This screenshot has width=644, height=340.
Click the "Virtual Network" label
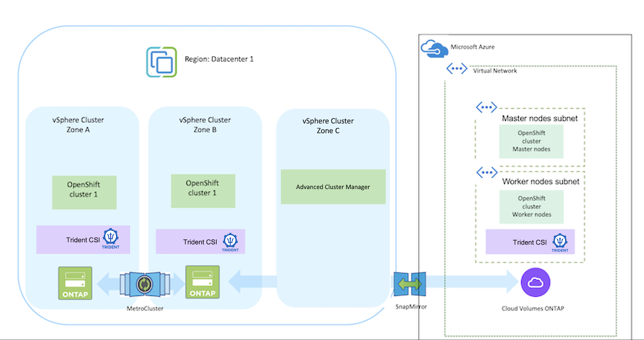(495, 71)
